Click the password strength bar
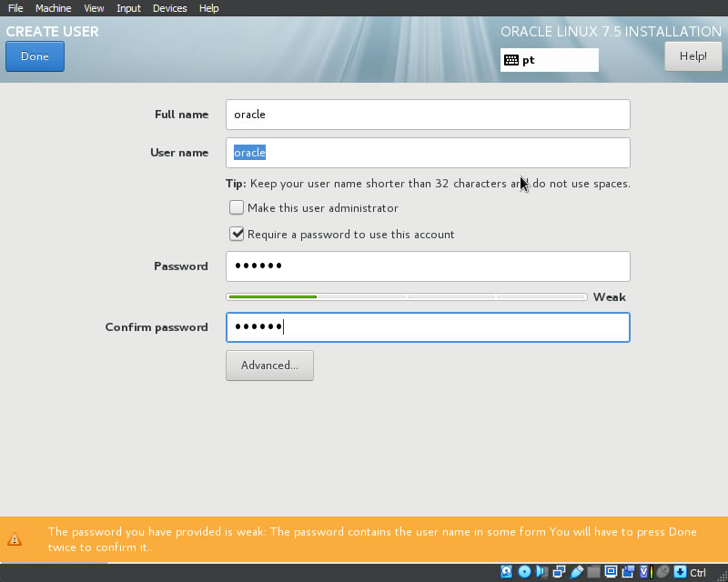The width and height of the screenshot is (728, 582). [x=407, y=296]
